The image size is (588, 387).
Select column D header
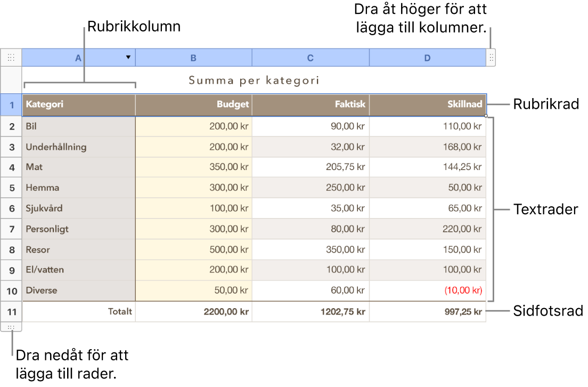427,58
